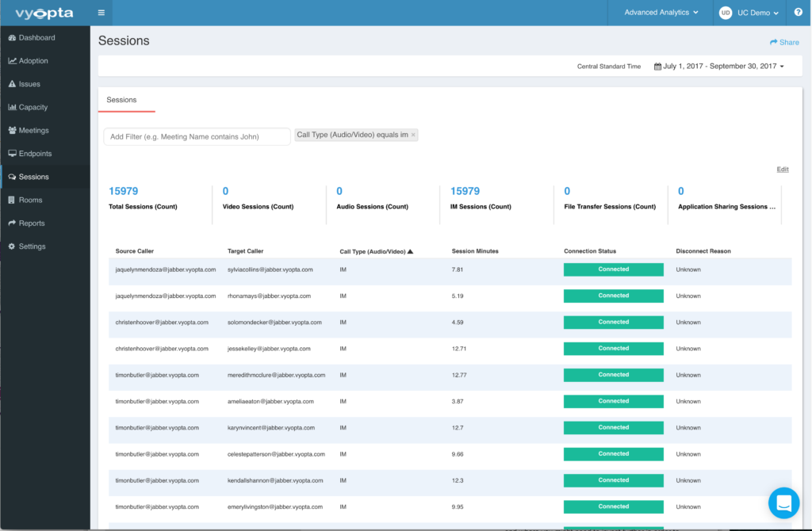Screen dimensions: 812x531
Task: Click the Settings gear icon
Action: (12, 246)
